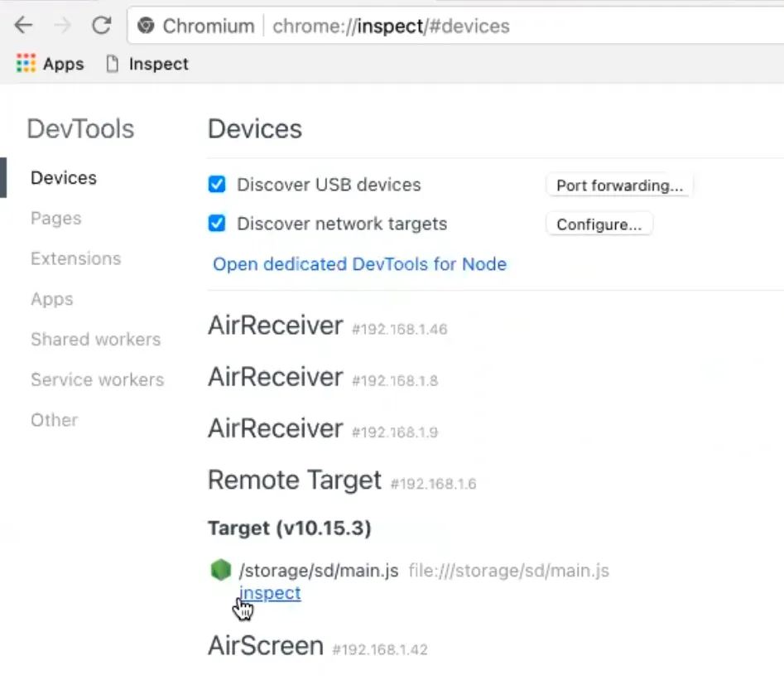Screen dimensions: 784x685
Task: Show the Shared workers section
Action: click(96, 340)
